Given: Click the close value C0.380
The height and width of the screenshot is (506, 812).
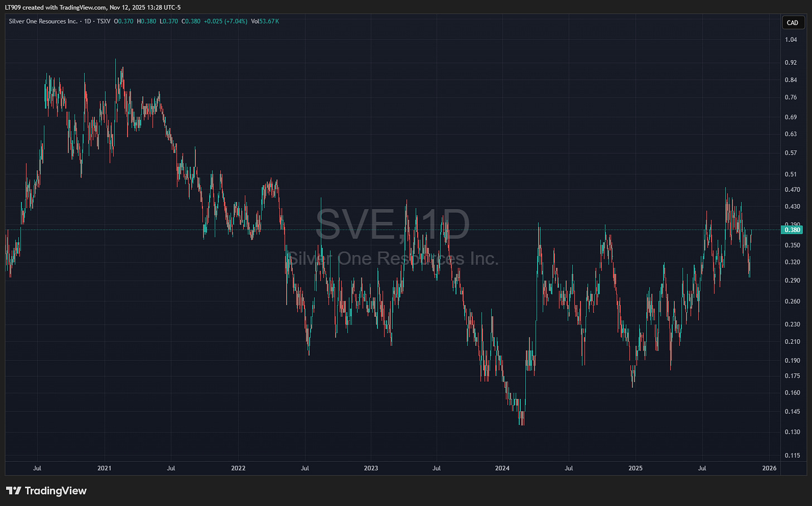Looking at the screenshot, I should click(x=191, y=21).
